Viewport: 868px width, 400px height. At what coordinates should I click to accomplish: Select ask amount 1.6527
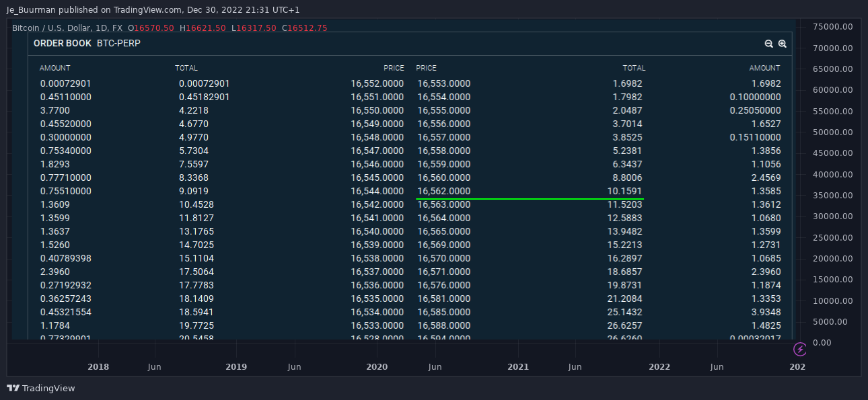click(766, 124)
